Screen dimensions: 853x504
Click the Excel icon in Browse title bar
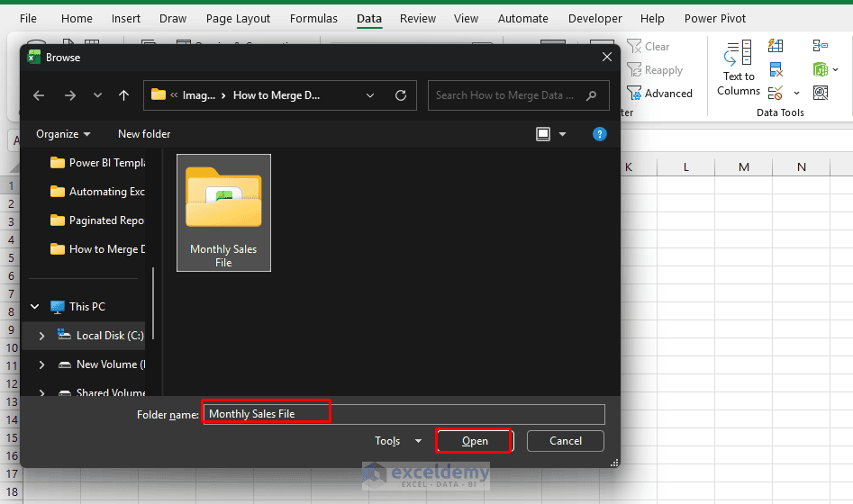pyautogui.click(x=34, y=57)
